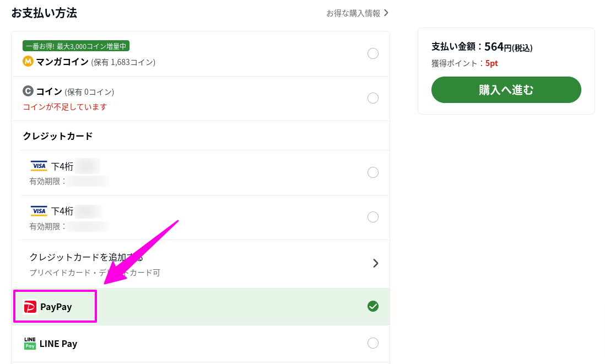Click the red PayPay logo
This screenshot has width=605, height=364.
tap(31, 307)
